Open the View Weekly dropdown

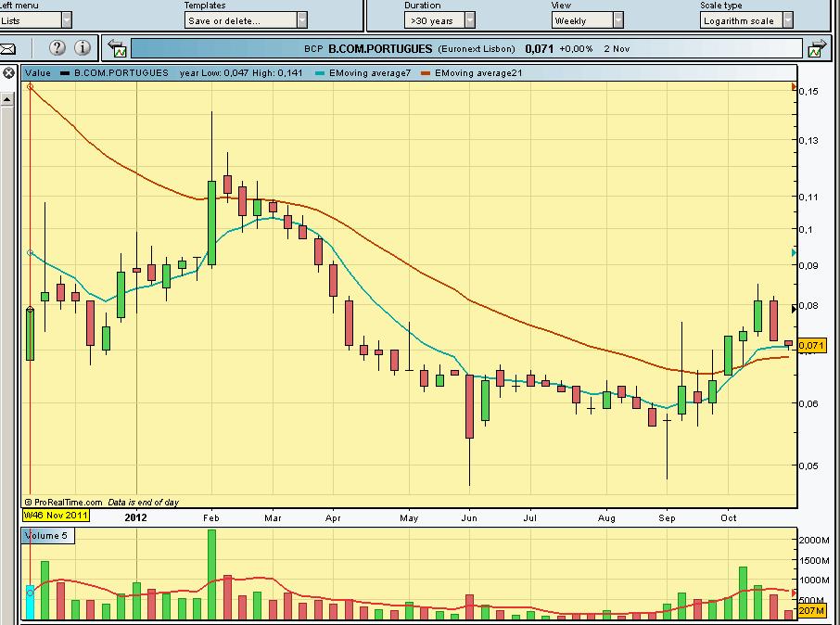tap(587, 21)
